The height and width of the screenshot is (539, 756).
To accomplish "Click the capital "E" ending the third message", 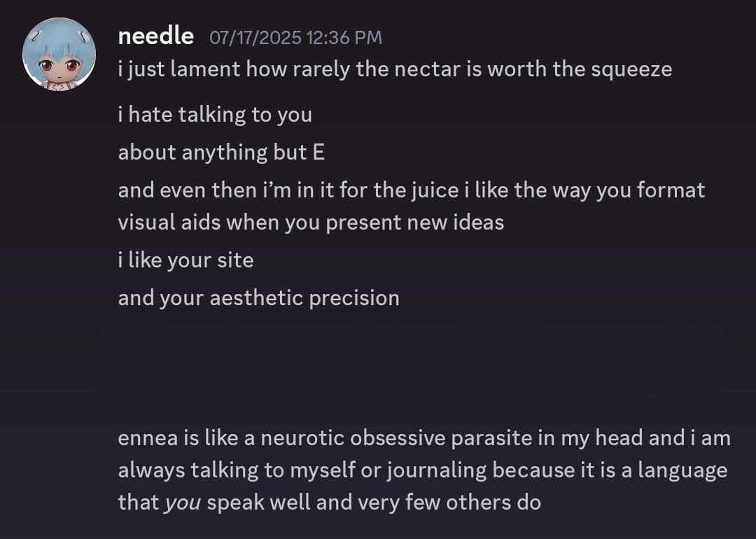I will click(x=318, y=153).
